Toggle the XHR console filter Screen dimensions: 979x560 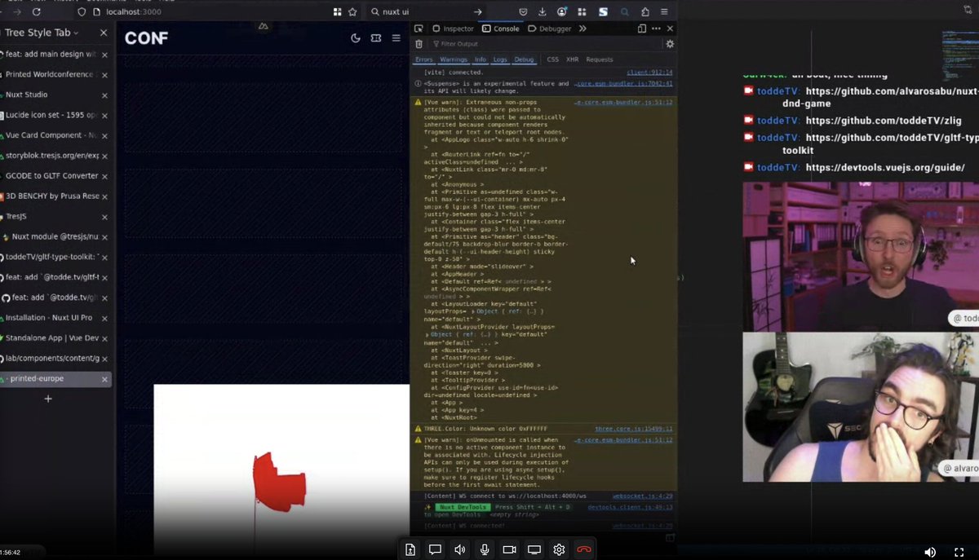point(573,60)
